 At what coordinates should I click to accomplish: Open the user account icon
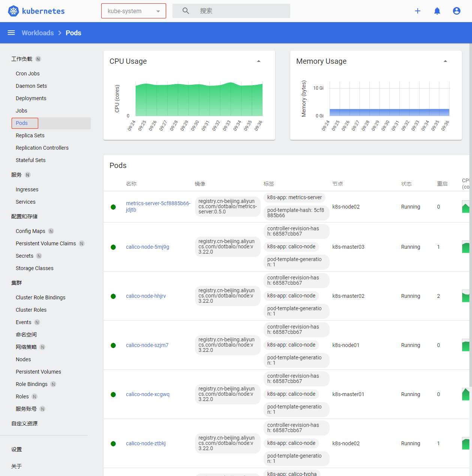point(457,11)
